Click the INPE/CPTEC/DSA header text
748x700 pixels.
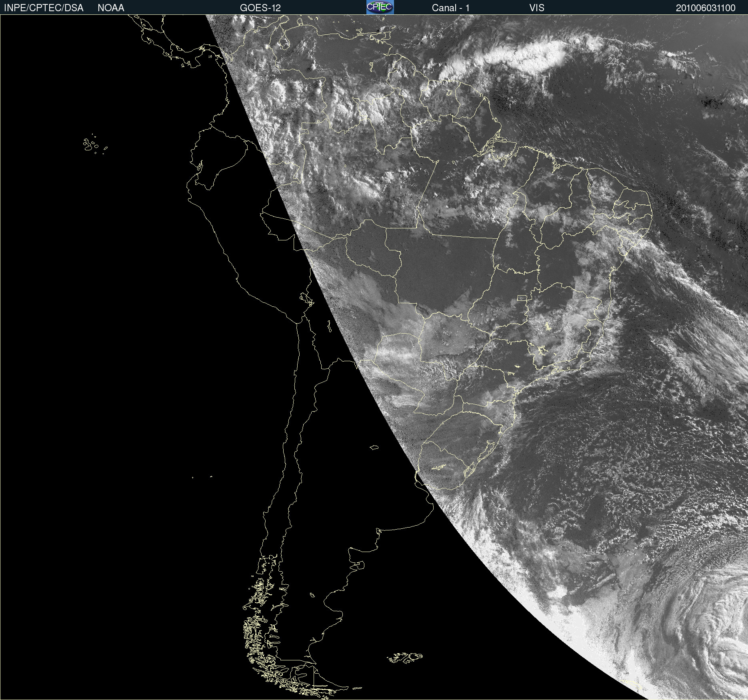44,8
